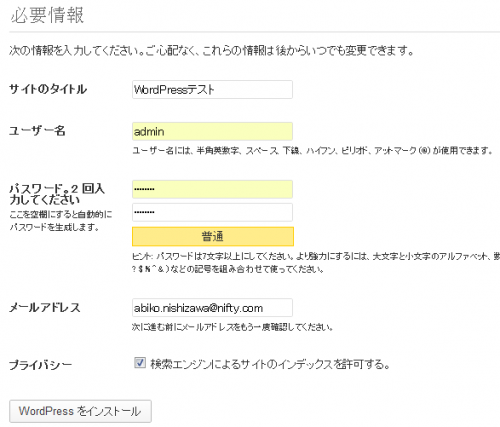Click the 必要情報 heading
The height and width of the screenshot is (427, 500).
47,15
